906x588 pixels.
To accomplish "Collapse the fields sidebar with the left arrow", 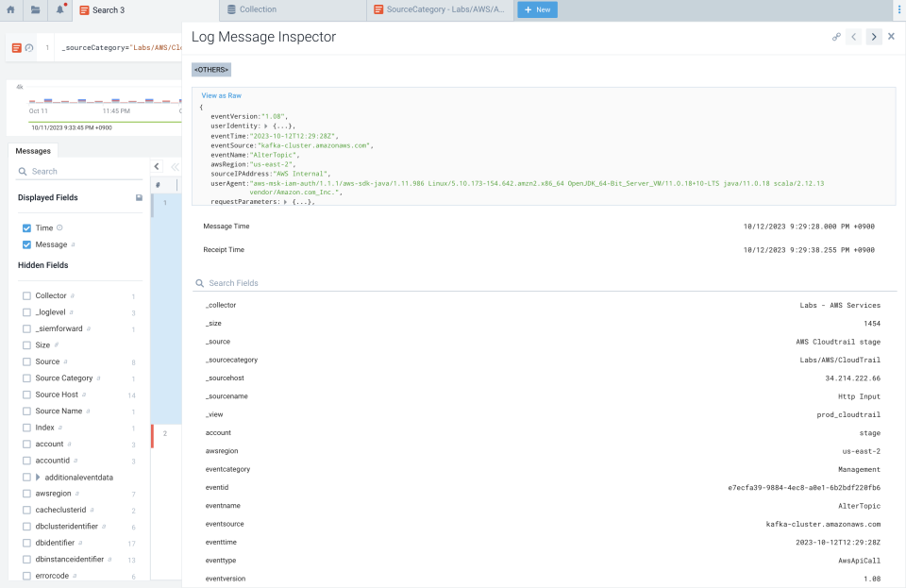I will [x=158, y=165].
